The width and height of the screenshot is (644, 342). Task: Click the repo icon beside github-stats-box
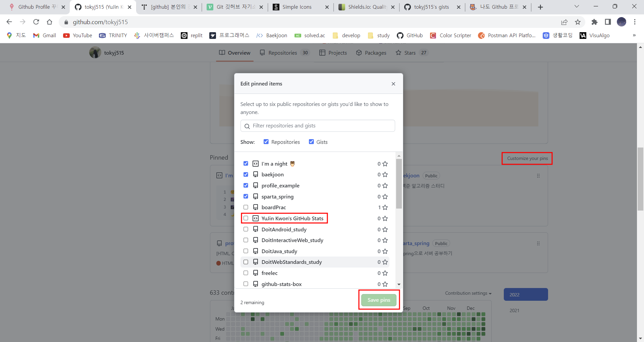coord(256,284)
